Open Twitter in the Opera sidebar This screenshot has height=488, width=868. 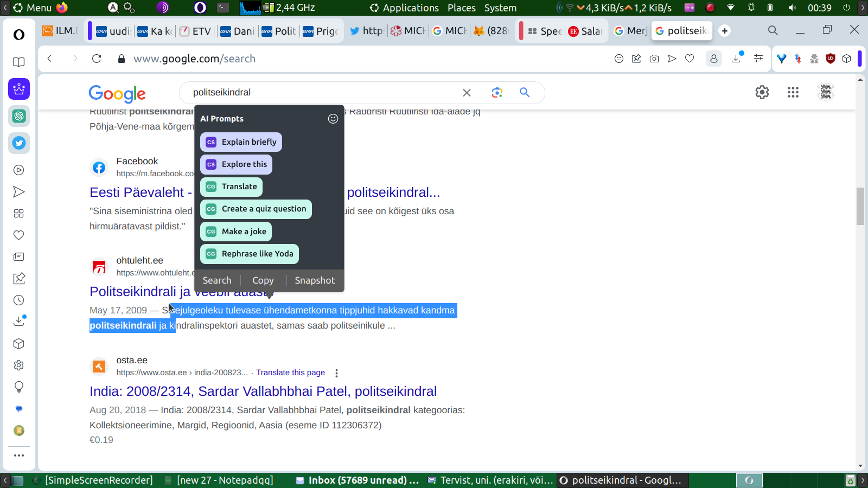[x=19, y=143]
